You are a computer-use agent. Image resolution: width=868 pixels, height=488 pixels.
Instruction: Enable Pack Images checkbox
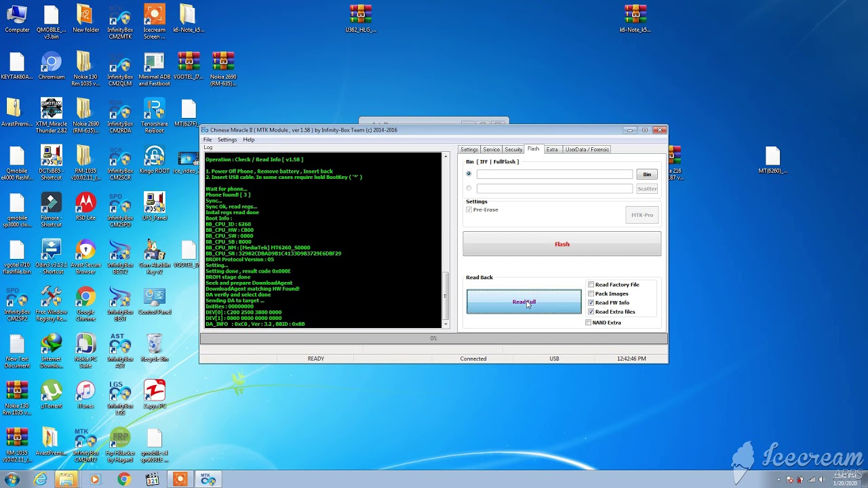[591, 293]
